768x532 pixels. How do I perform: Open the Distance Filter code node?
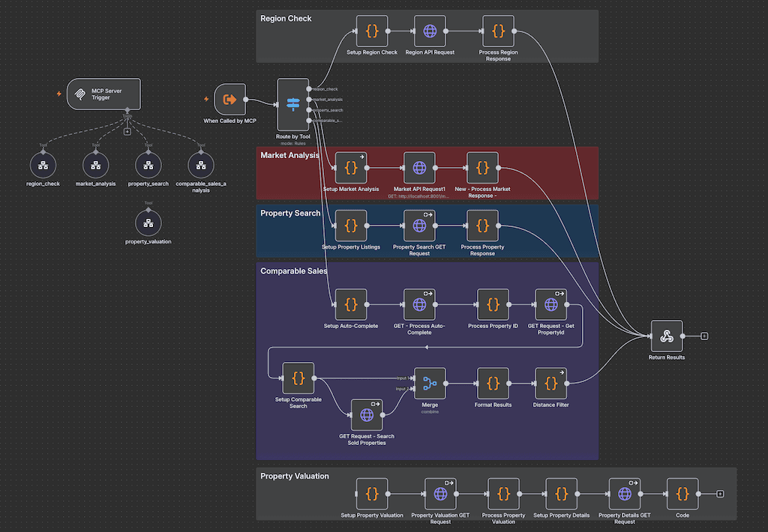pos(550,383)
